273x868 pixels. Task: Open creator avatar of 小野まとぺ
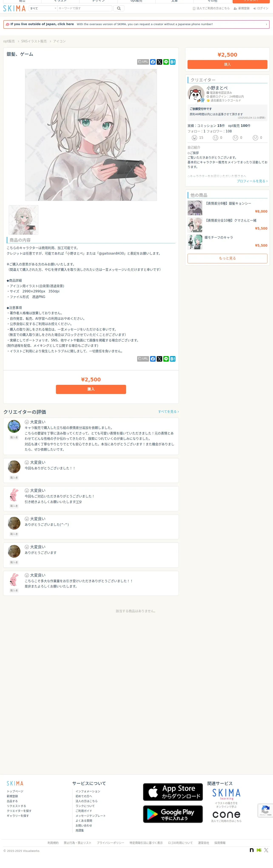coord(196,94)
